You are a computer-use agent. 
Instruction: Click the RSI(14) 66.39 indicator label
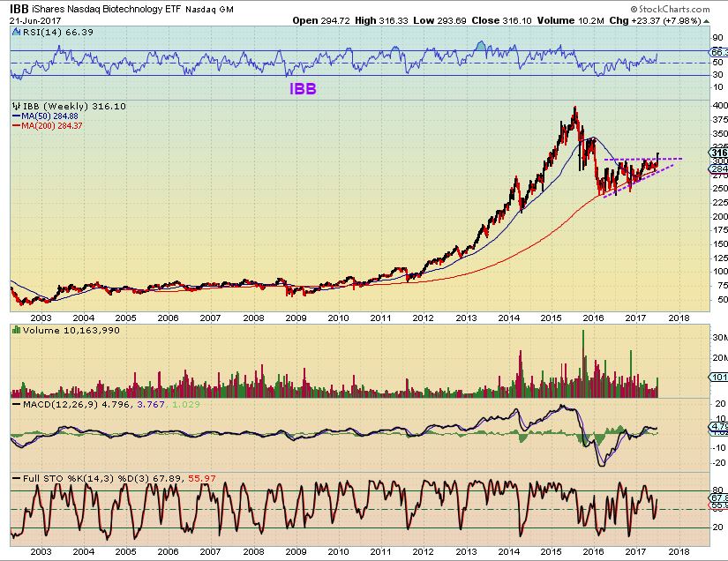click(57, 32)
